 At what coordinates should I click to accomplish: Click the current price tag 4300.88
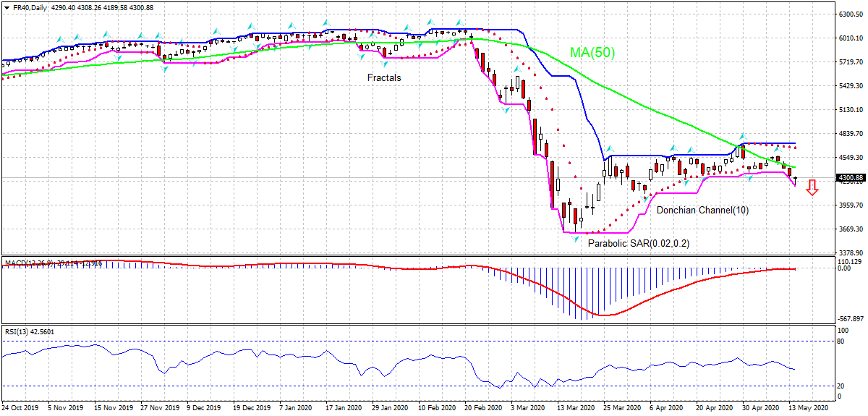(850, 177)
